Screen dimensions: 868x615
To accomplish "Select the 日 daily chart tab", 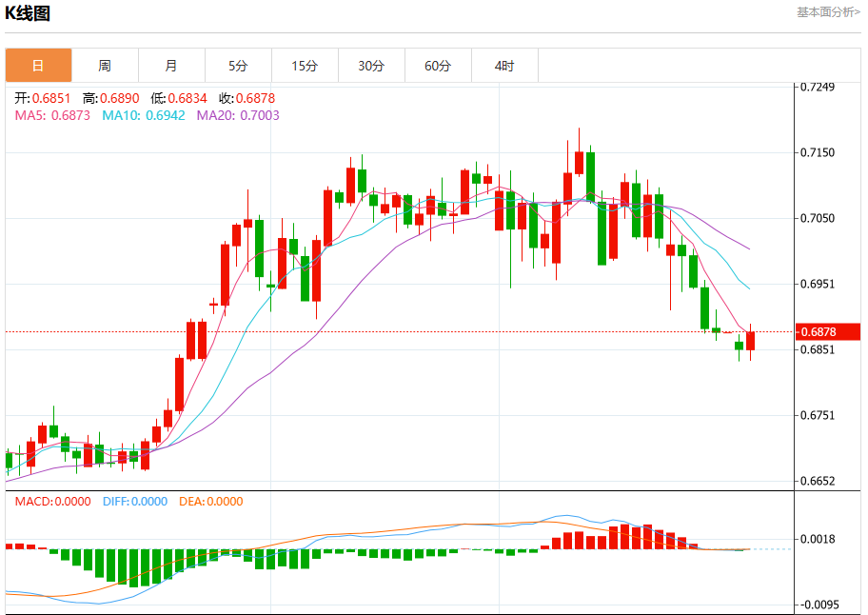I will [38, 66].
